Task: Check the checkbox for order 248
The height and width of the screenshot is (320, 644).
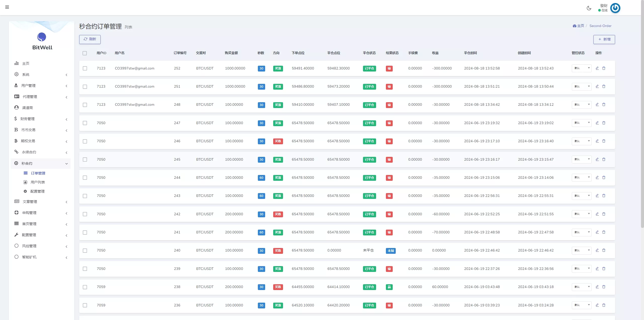Action: pos(85,105)
